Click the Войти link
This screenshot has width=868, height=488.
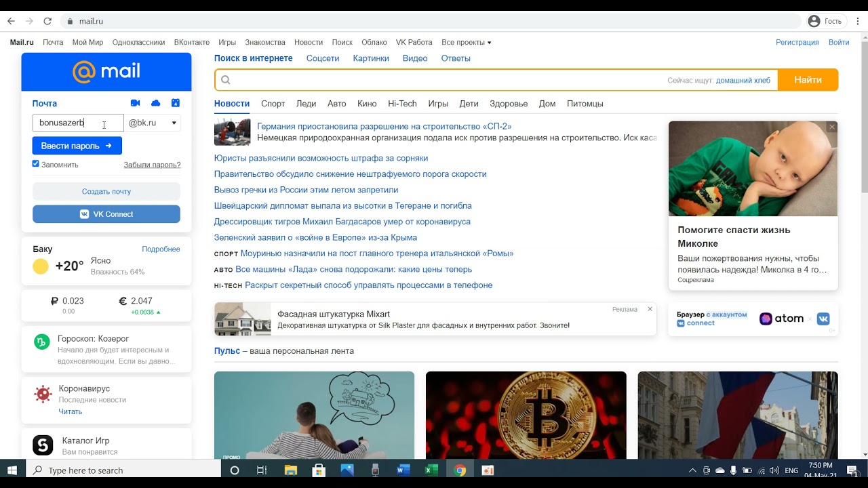coord(839,42)
